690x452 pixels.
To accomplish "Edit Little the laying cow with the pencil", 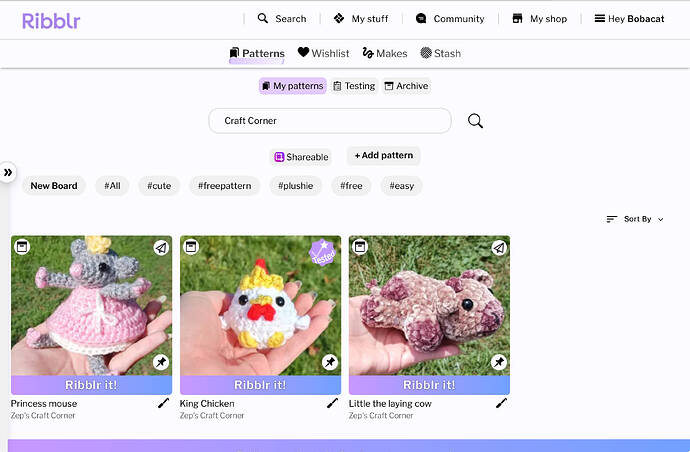I will (501, 403).
